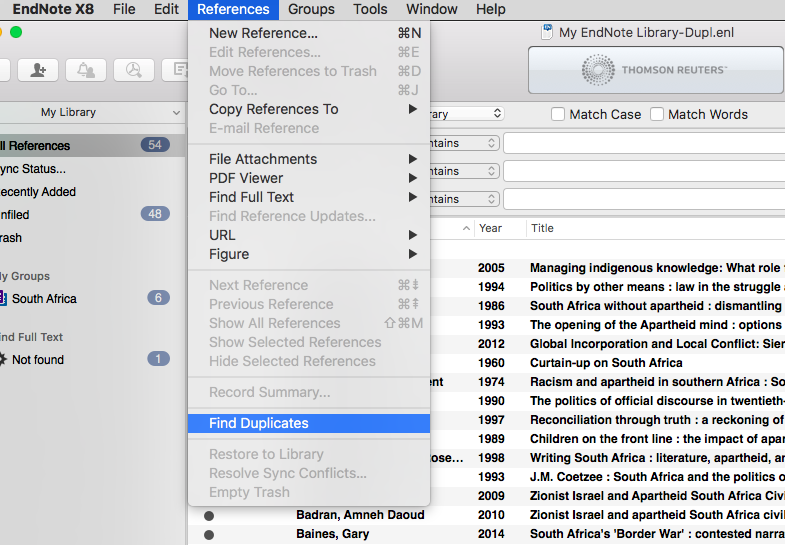Select the 2014 South Africa's 'Border War' reference

(x=487, y=534)
